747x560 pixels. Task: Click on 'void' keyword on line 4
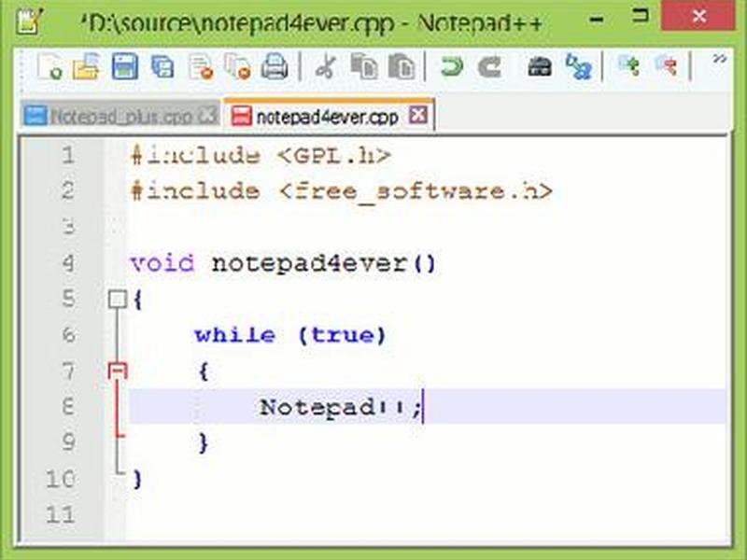click(x=162, y=263)
